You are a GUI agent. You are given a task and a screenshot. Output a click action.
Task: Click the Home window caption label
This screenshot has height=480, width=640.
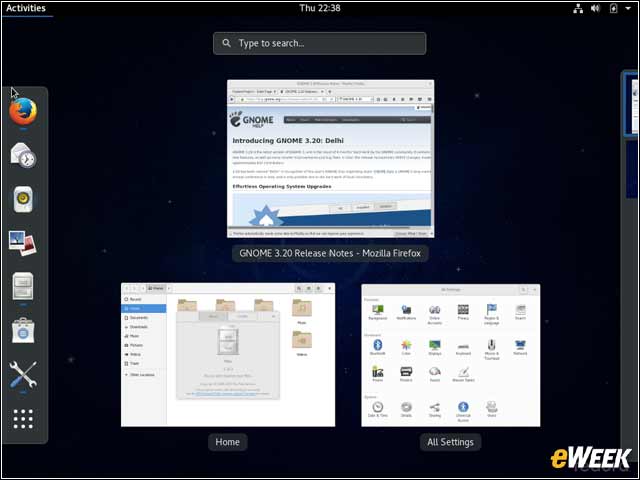[227, 442]
